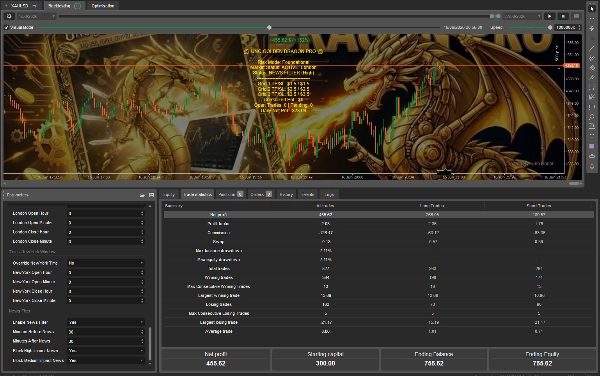Click the Parameters panel scroll-down arrow
Screen dimensions: 600x376
pos(150,364)
